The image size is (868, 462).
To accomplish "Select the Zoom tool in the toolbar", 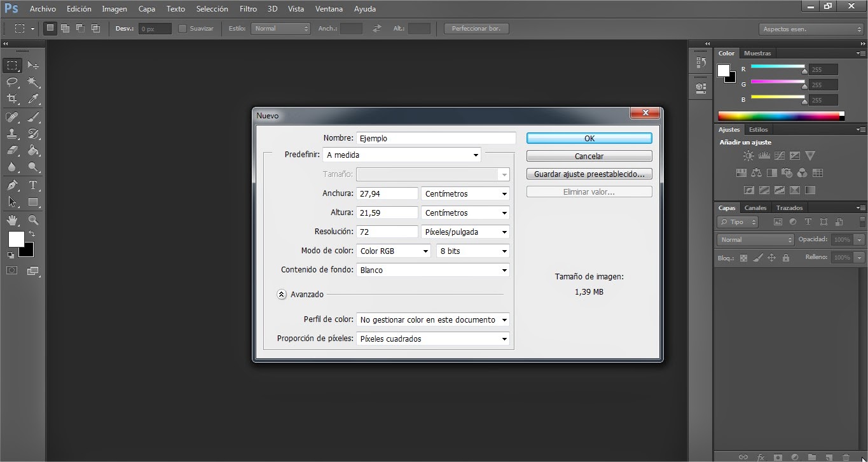I will 33,218.
